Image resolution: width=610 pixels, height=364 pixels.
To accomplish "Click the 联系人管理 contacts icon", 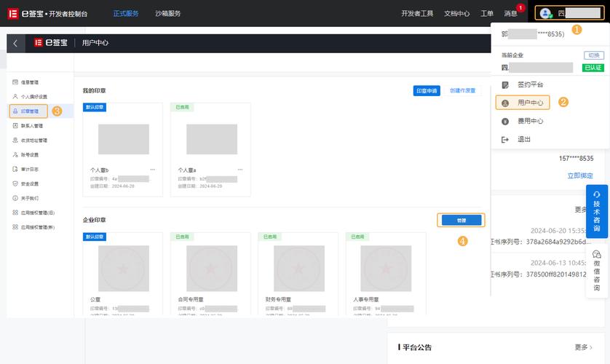I will pyautogui.click(x=15, y=126).
